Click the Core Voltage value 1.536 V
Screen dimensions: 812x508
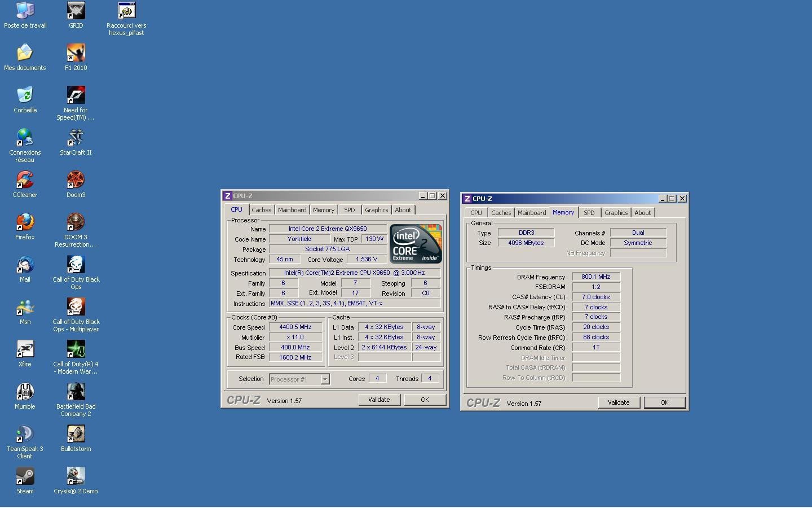367,260
